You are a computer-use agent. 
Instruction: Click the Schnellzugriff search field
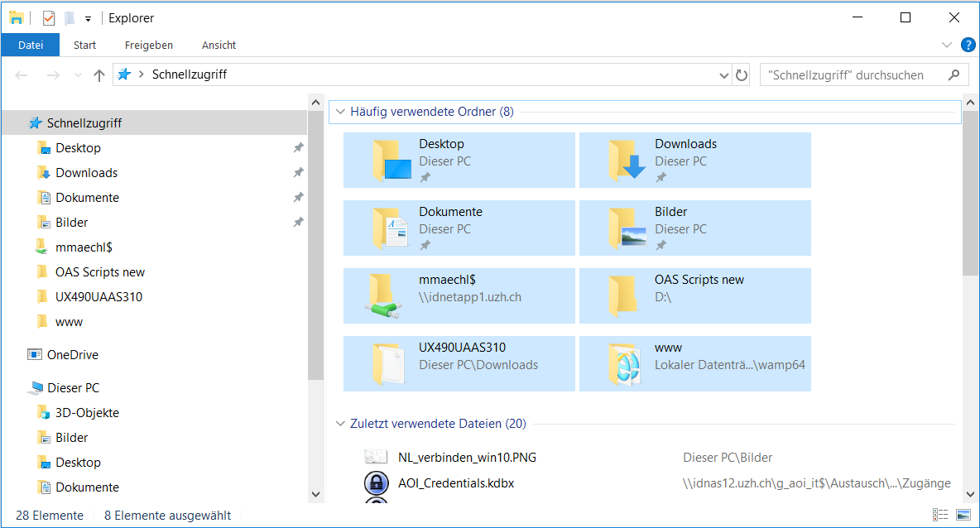tap(853, 75)
